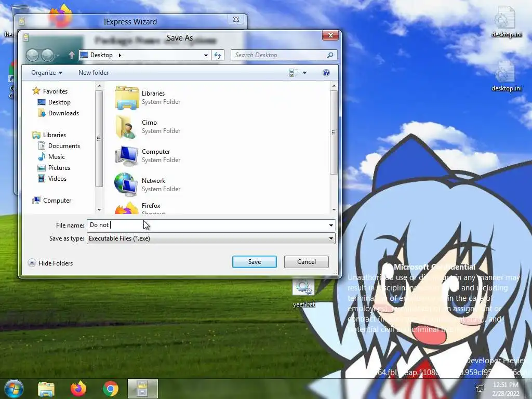The image size is (532, 399).
Task: Open the recent locations arrow beside navigation buttons
Action: pos(58,55)
